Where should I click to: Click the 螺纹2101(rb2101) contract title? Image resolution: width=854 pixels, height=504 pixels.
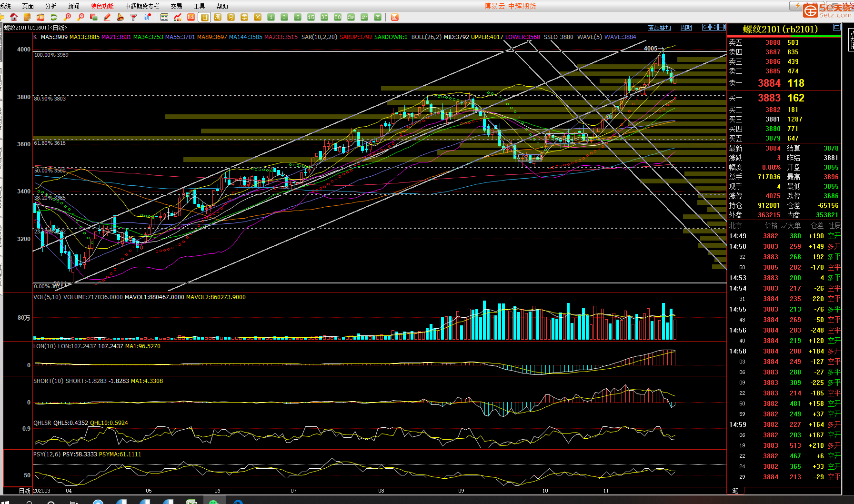781,29
